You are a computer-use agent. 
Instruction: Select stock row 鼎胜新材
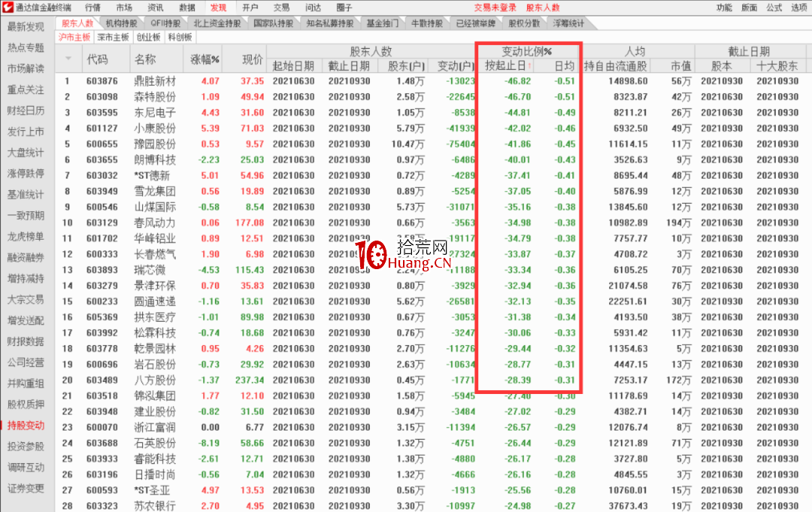[432, 81]
